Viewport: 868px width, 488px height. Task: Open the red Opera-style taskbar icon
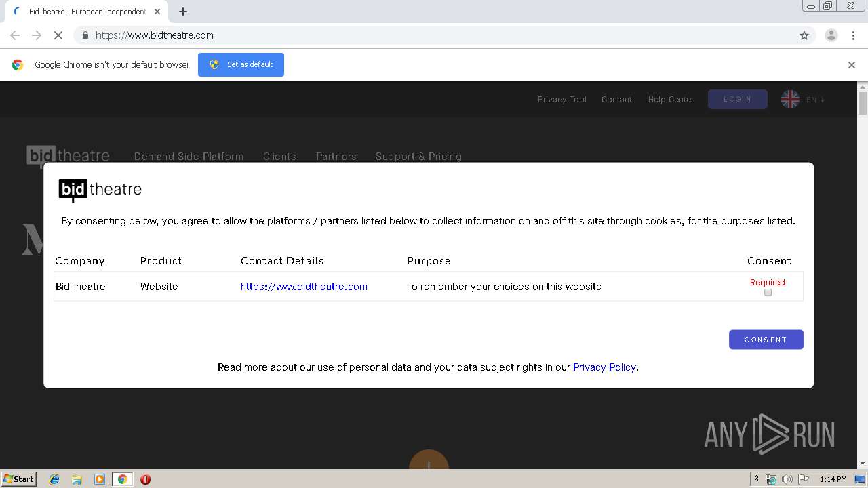[145, 479]
